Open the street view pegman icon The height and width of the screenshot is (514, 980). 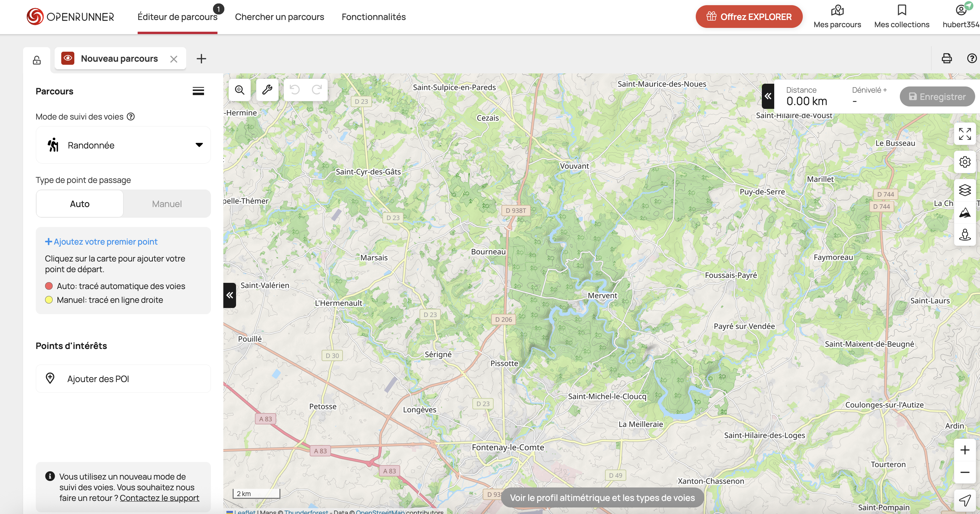tap(965, 235)
